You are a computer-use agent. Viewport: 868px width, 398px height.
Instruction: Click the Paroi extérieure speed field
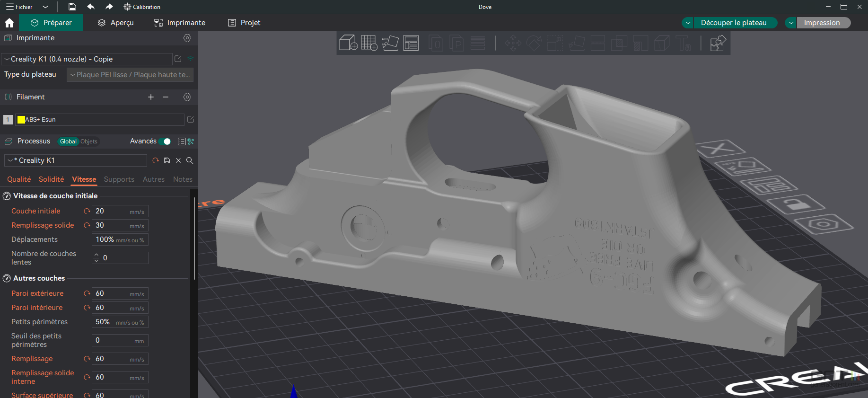(x=120, y=293)
